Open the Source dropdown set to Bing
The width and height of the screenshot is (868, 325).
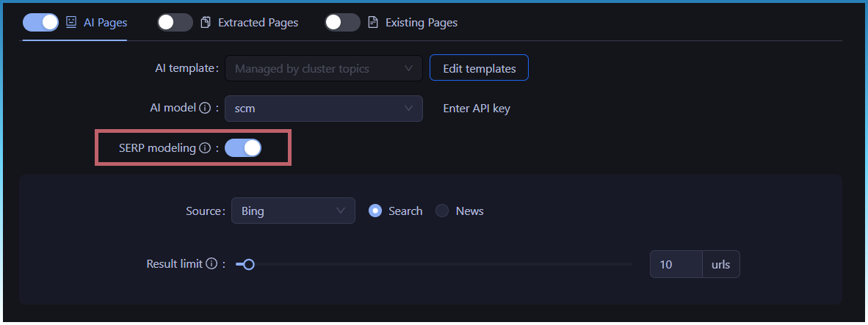pyautogui.click(x=292, y=211)
